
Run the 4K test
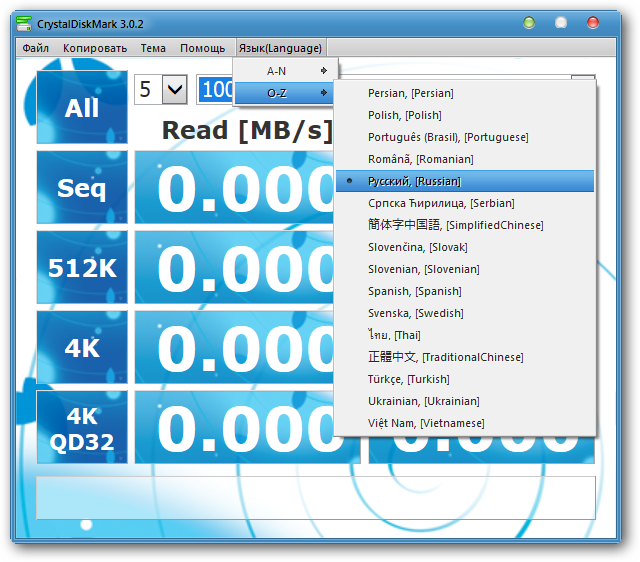tap(82, 347)
